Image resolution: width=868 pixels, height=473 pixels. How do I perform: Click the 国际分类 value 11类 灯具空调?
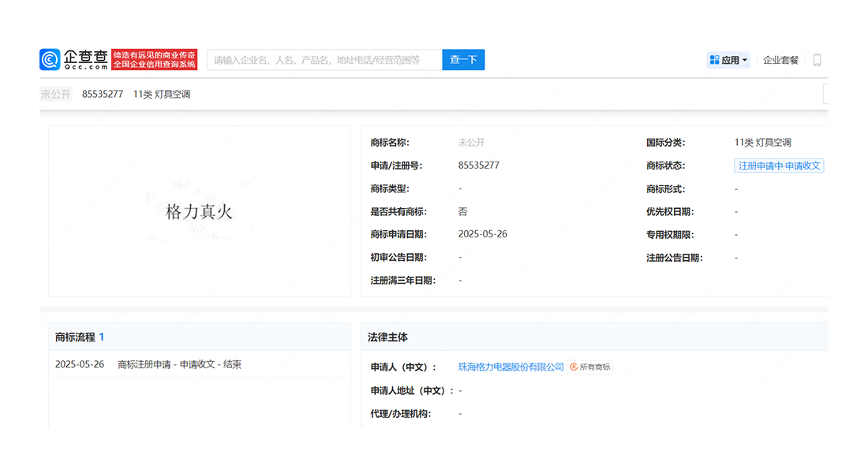[x=763, y=143]
